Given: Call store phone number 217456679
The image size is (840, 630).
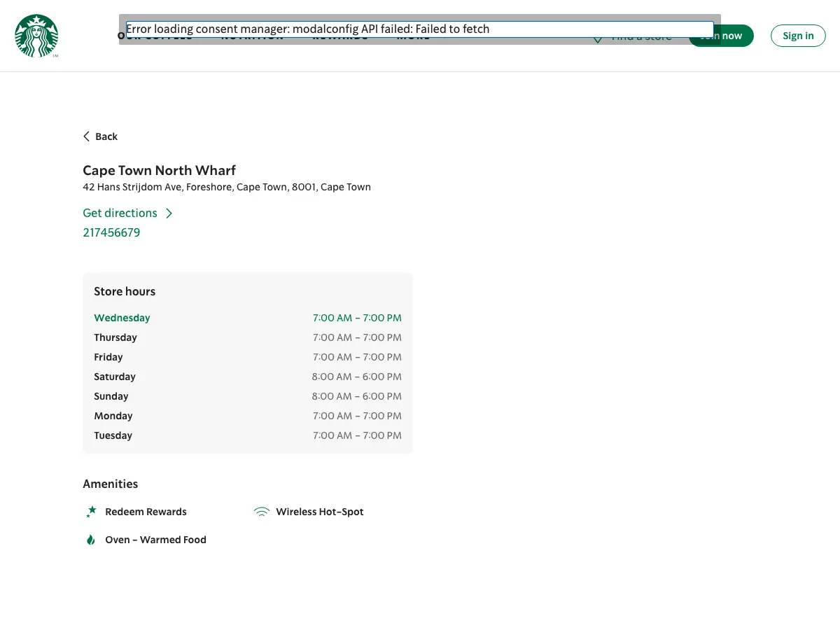Looking at the screenshot, I should [111, 232].
